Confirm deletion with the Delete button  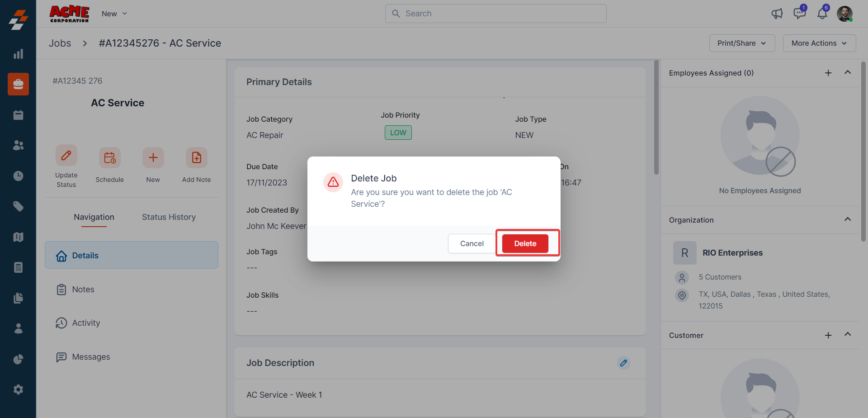click(x=525, y=243)
